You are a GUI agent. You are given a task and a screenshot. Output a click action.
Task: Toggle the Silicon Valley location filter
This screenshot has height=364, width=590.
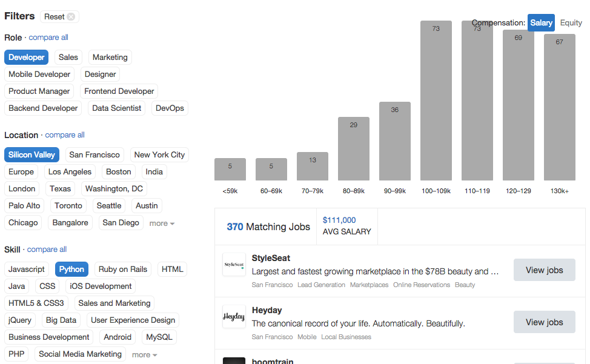[32, 155]
